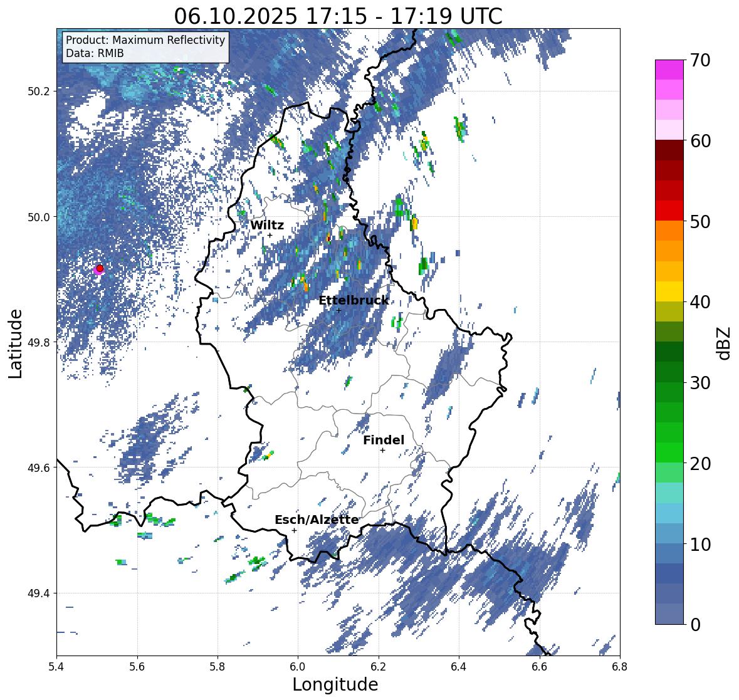Select the Findel station label
This screenshot has width=739, height=700.
pyautogui.click(x=384, y=440)
